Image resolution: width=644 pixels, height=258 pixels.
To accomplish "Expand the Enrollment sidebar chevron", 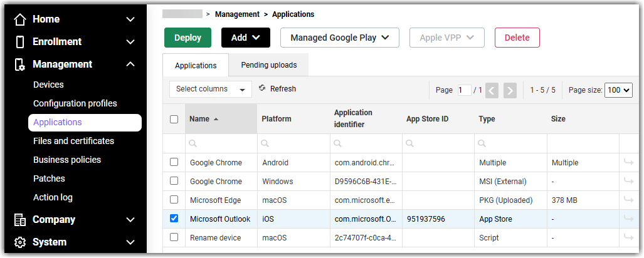I will pyautogui.click(x=130, y=42).
